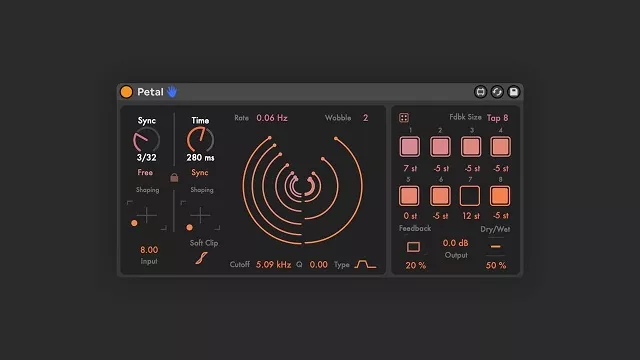Open the filter Type shape selector
Image resolution: width=640 pixels, height=360 pixels.
[365, 264]
